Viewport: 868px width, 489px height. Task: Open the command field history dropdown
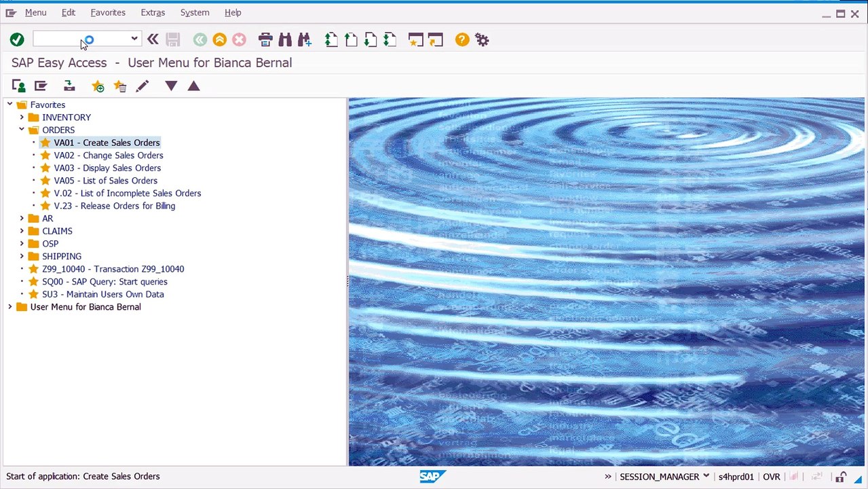pyautogui.click(x=134, y=39)
